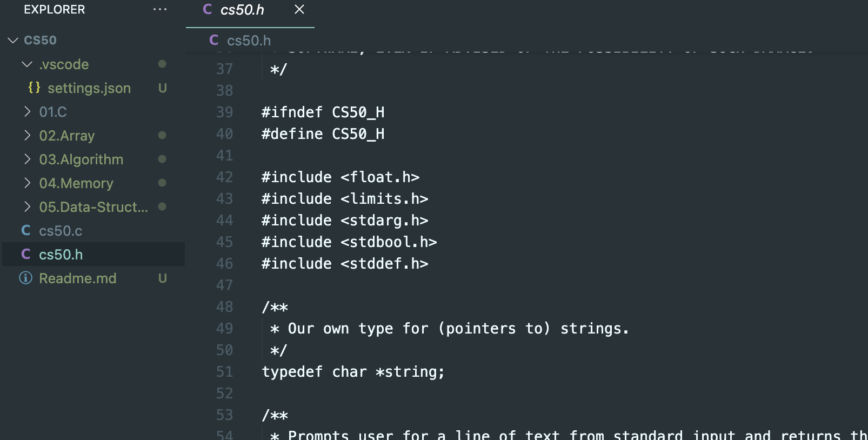The height and width of the screenshot is (440, 868).
Task: Open Explorer more actions ellipsis menu
Action: pos(159,9)
